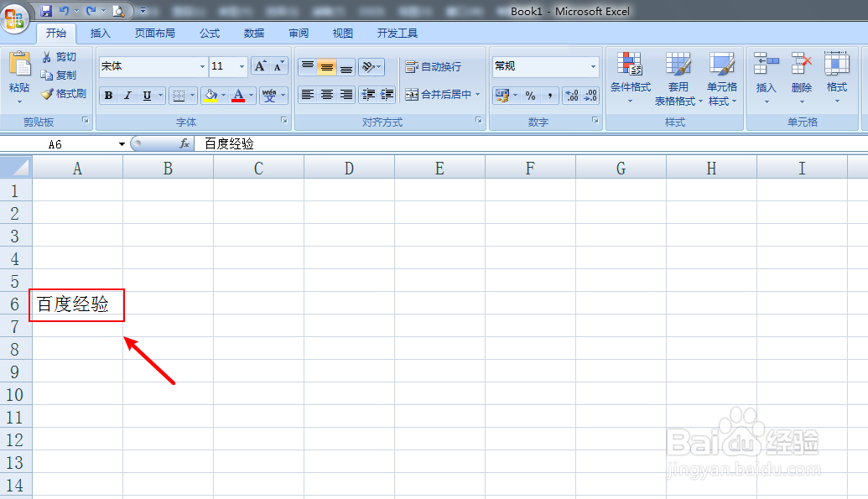The image size is (868, 499).
Task: Increase font size
Action: [x=260, y=66]
